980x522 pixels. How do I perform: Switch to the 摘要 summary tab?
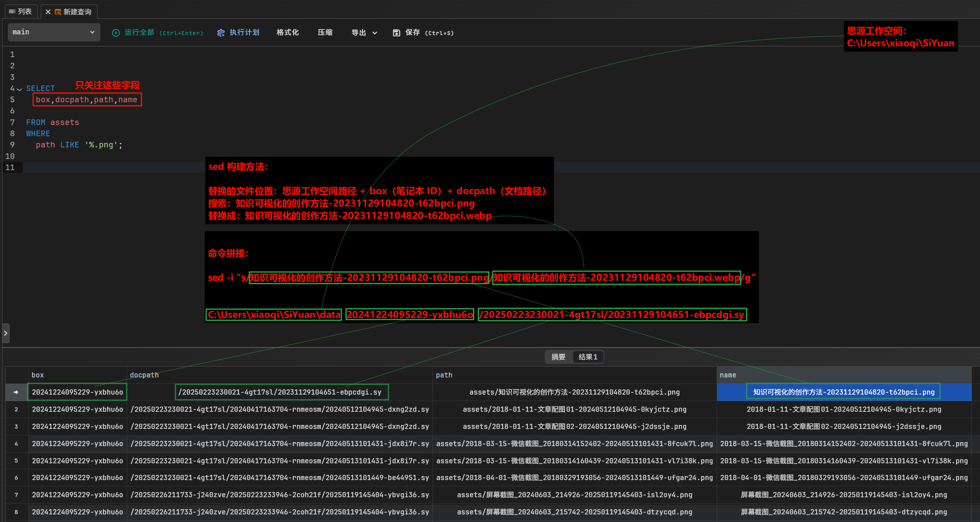[x=558, y=357]
